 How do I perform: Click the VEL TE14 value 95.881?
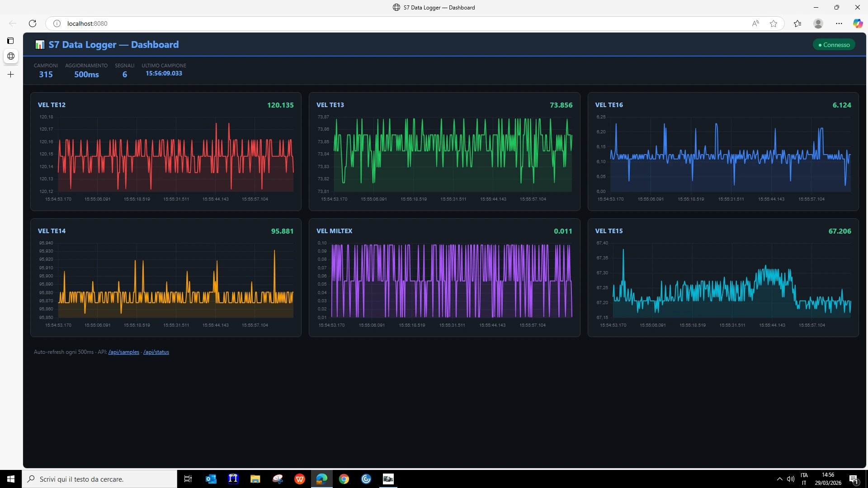tap(282, 231)
